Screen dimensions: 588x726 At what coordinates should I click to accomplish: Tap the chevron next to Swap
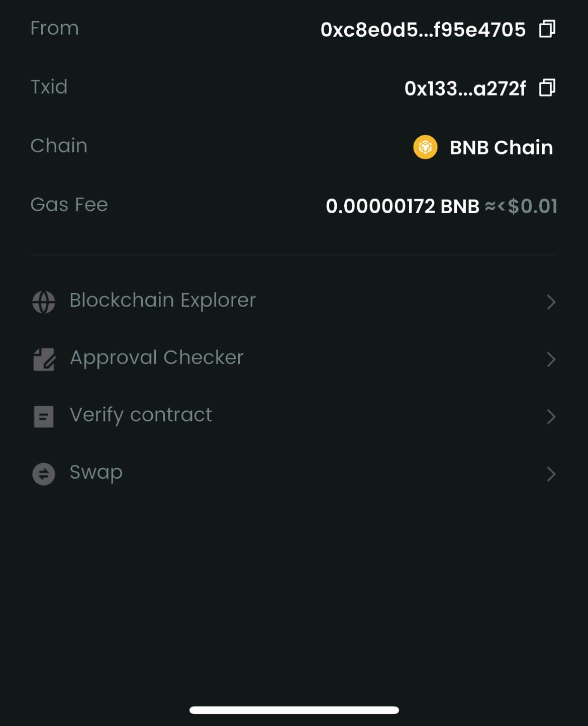551,474
